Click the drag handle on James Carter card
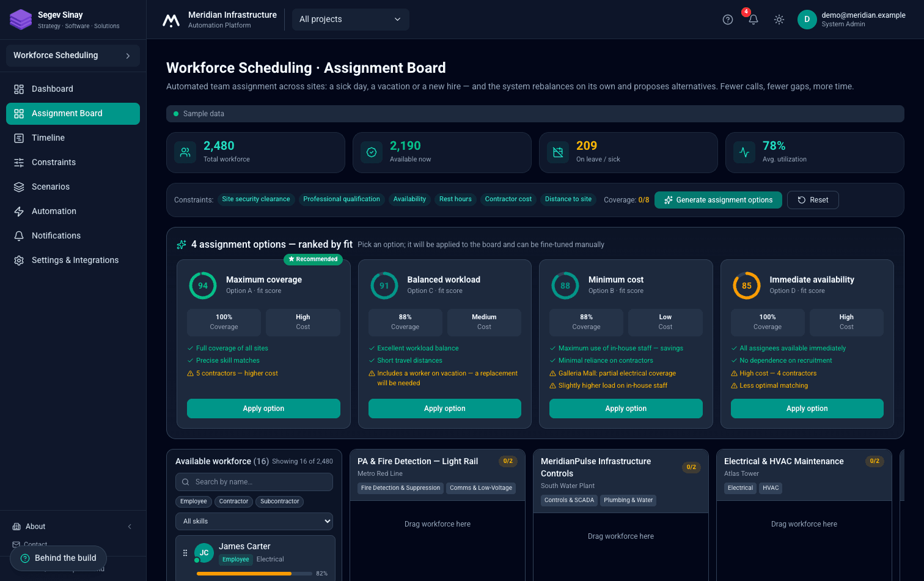The image size is (924, 581). (x=185, y=553)
